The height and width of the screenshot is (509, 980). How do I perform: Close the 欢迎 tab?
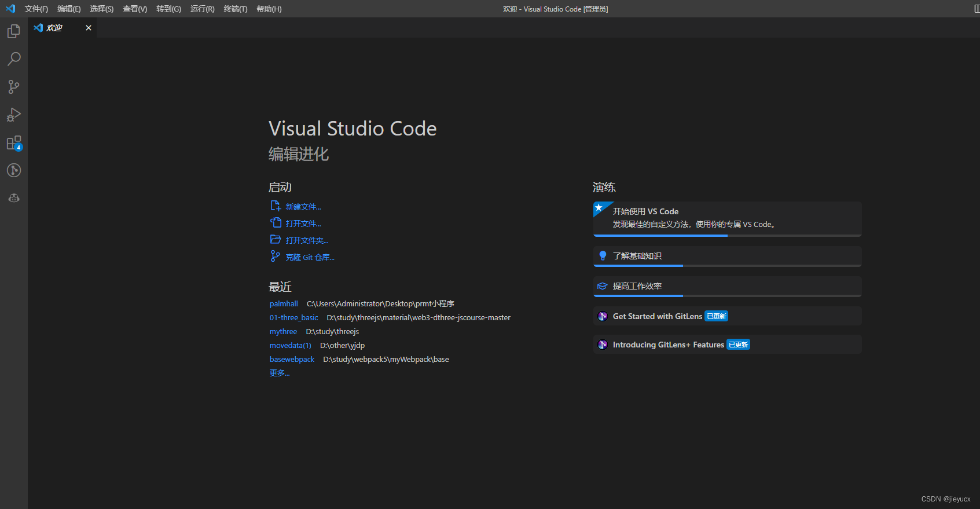pyautogui.click(x=89, y=28)
